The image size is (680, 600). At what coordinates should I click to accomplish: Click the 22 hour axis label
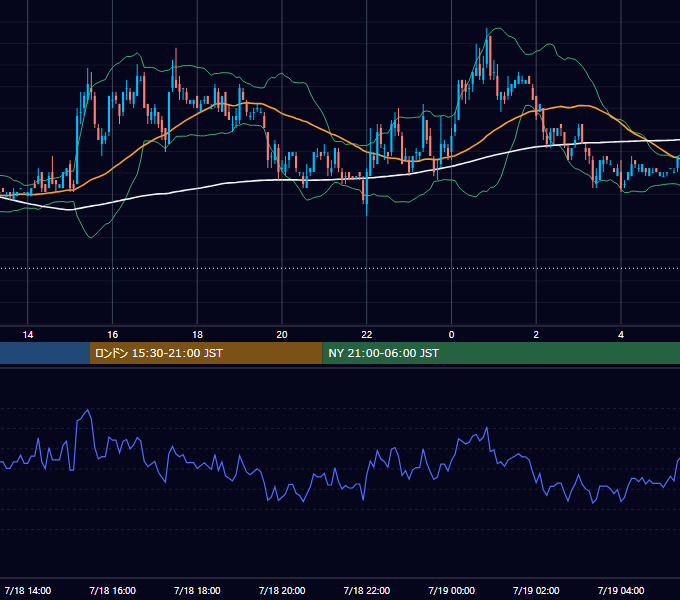[367, 335]
